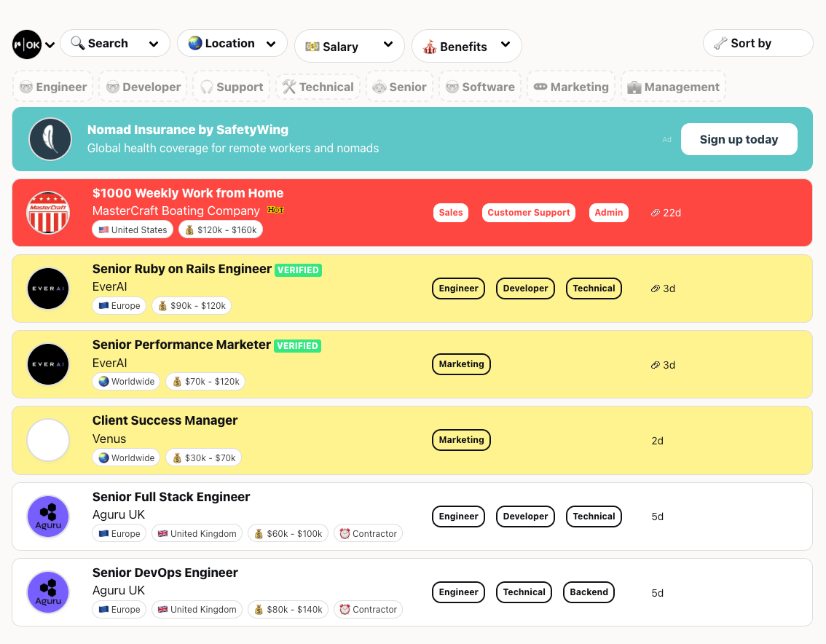Expand the Benefits filter dropdown
826x644 pixels.
[x=467, y=47]
